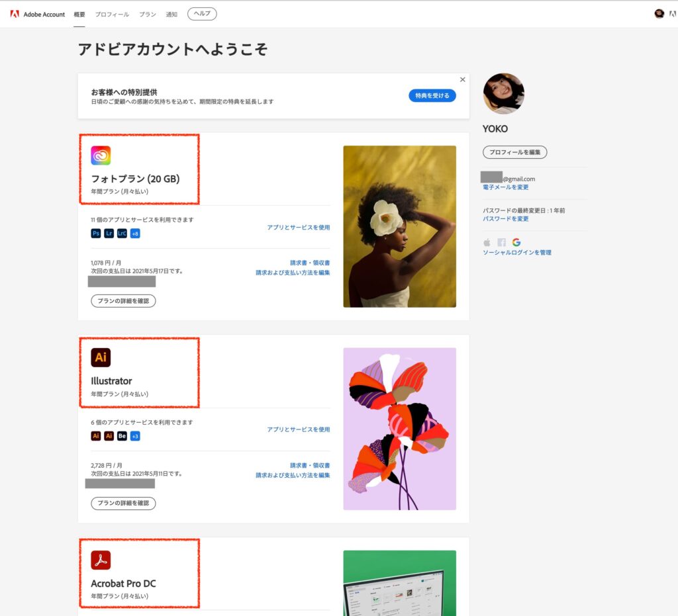Click パスワードを変更 link
This screenshot has height=616, width=678.
pos(505,218)
